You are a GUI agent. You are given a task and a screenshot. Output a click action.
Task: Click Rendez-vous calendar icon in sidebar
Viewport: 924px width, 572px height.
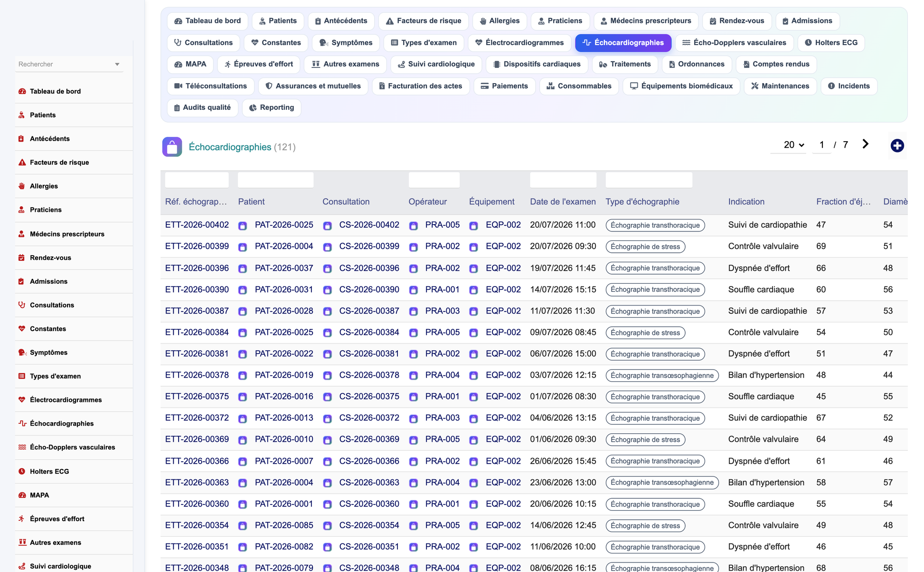22,257
